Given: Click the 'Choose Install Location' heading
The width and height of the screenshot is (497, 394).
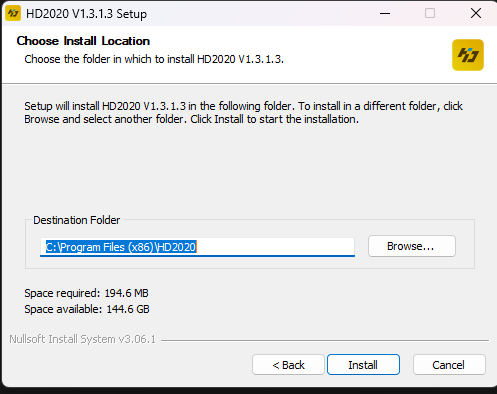Looking at the screenshot, I should 83,41.
